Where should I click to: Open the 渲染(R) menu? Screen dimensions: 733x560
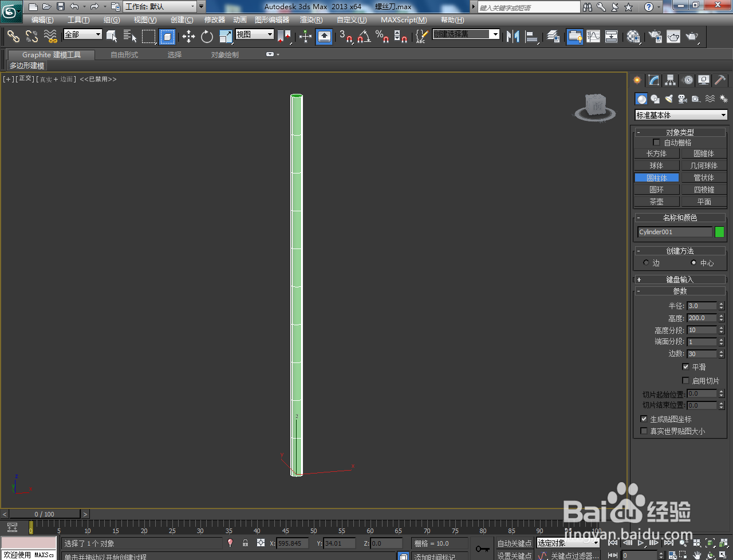311,20
